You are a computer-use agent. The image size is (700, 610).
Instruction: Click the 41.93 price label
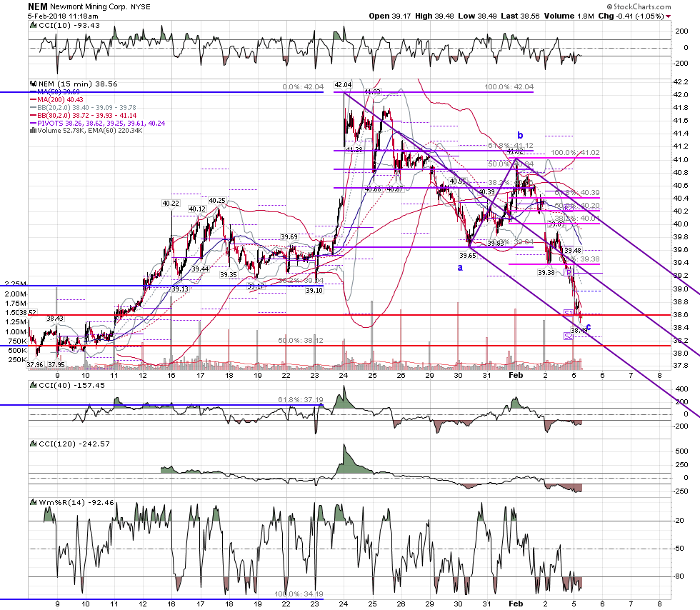[372, 92]
